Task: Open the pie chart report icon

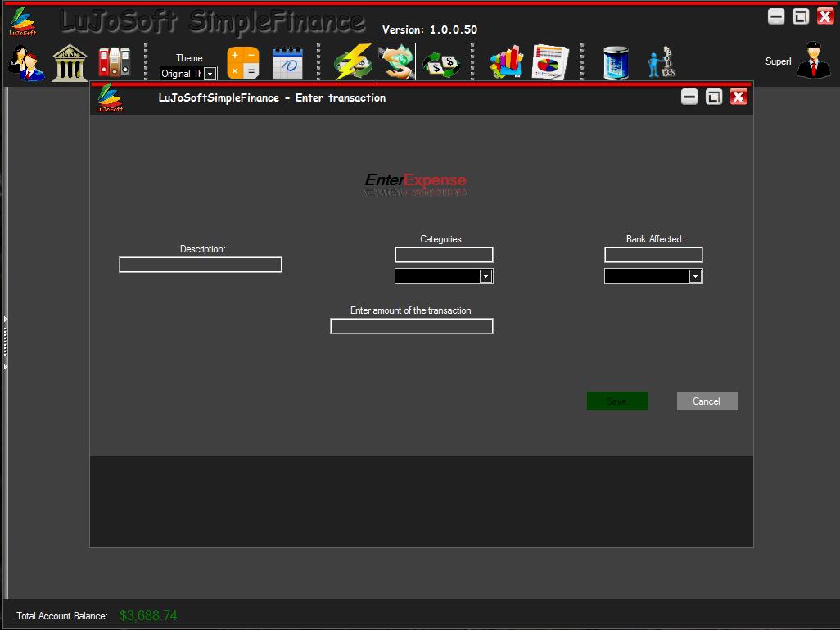Action: pos(550,62)
